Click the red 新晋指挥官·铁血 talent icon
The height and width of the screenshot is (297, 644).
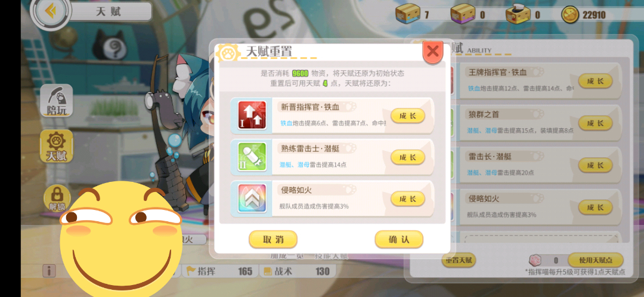click(x=252, y=116)
